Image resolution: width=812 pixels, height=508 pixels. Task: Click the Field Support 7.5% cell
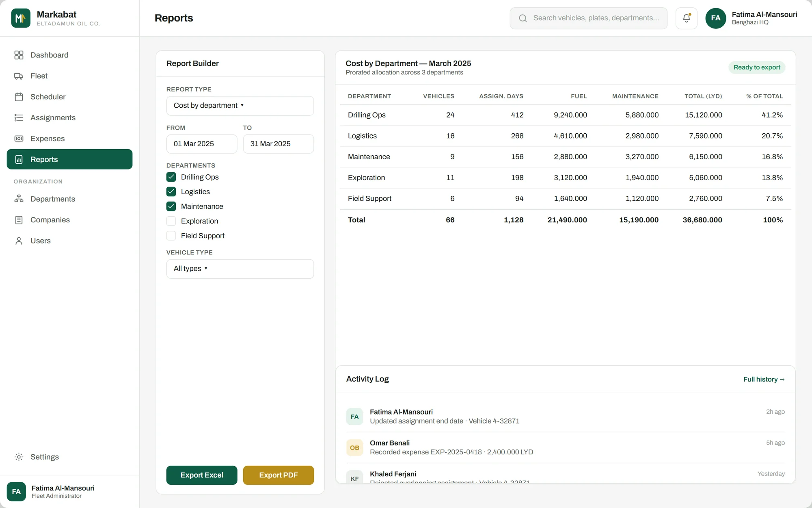774,198
